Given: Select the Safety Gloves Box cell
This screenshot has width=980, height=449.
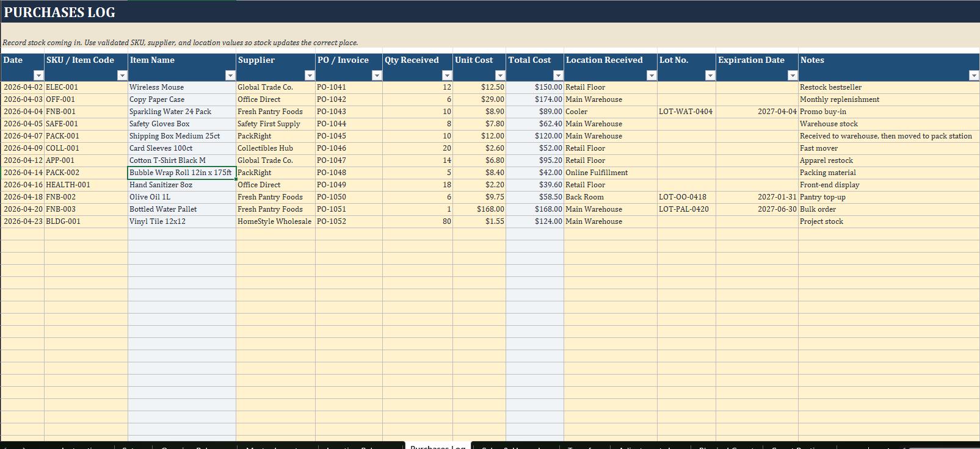Looking at the screenshot, I should pyautogui.click(x=182, y=124).
